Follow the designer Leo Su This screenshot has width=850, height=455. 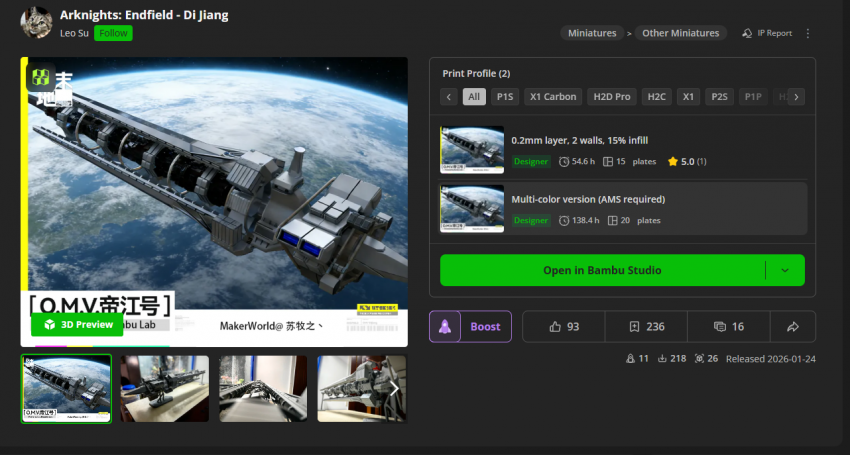coord(113,33)
